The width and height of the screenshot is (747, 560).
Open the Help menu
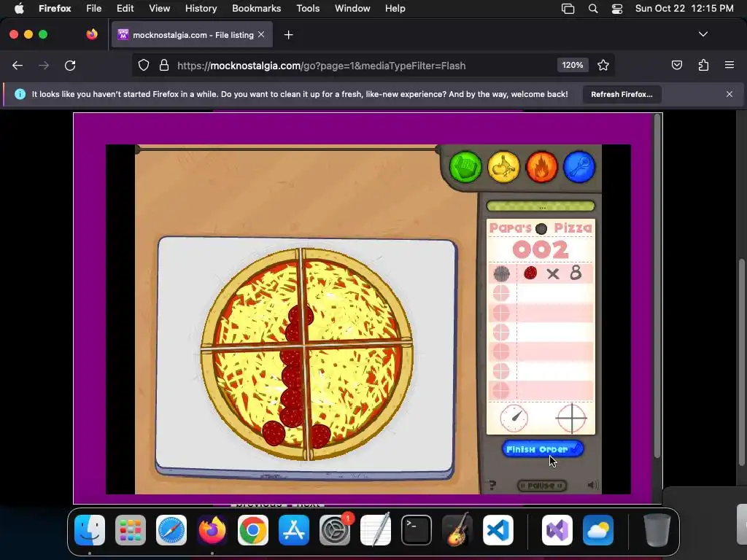coord(395,9)
